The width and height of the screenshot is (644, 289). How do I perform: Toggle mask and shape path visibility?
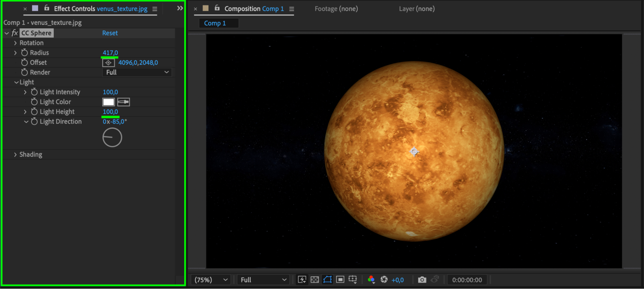point(327,280)
